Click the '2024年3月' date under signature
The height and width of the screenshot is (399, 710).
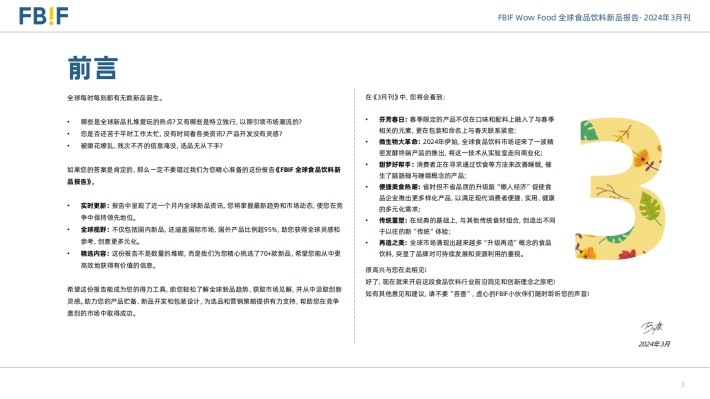(654, 344)
